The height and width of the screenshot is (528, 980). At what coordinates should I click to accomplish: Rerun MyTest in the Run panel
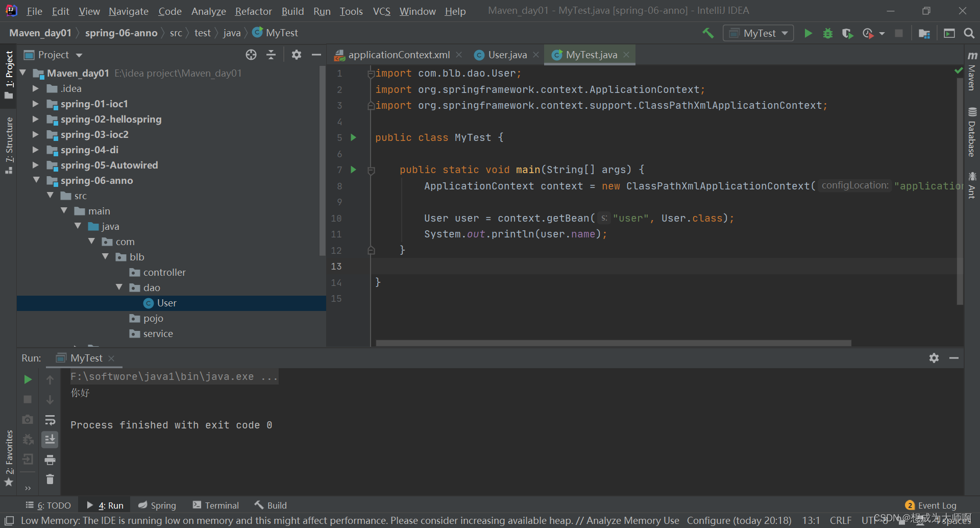[x=28, y=379]
